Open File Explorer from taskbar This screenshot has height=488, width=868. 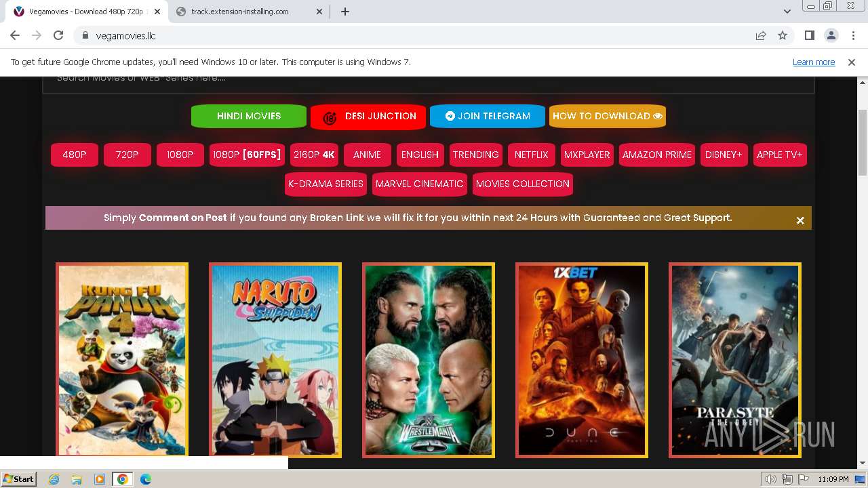point(77,479)
